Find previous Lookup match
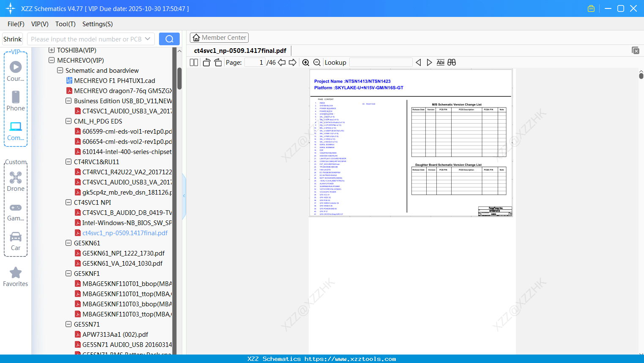 418,62
